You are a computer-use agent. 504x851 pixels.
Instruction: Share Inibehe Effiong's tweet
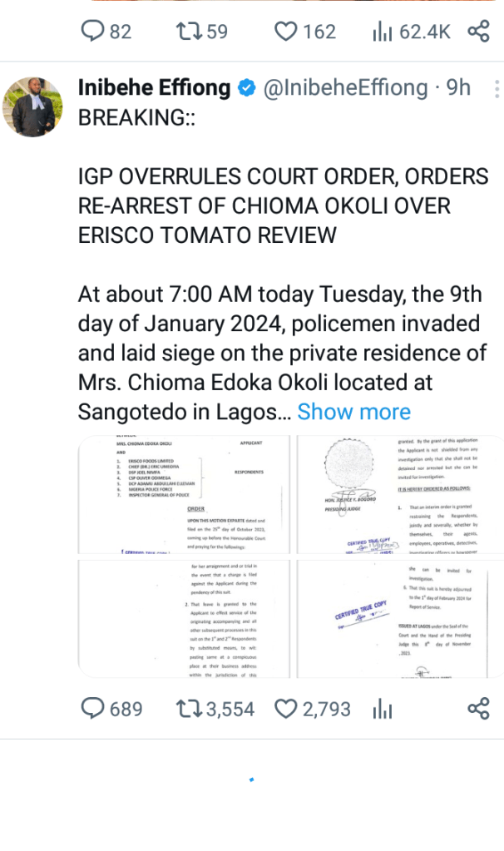tap(478, 709)
